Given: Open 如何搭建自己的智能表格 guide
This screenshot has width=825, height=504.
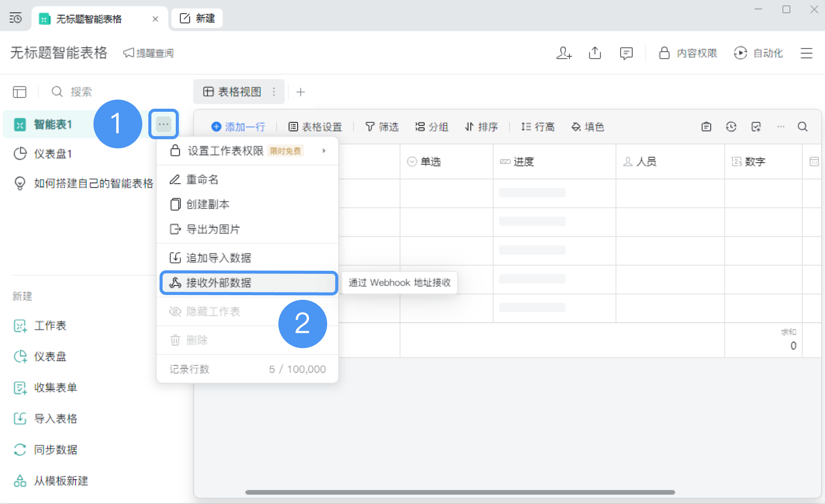Looking at the screenshot, I should [x=83, y=183].
